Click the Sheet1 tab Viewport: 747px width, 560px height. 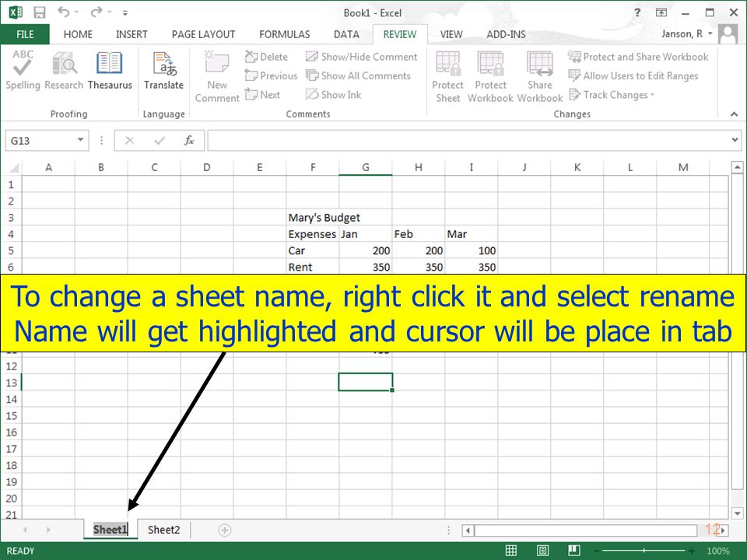point(110,530)
